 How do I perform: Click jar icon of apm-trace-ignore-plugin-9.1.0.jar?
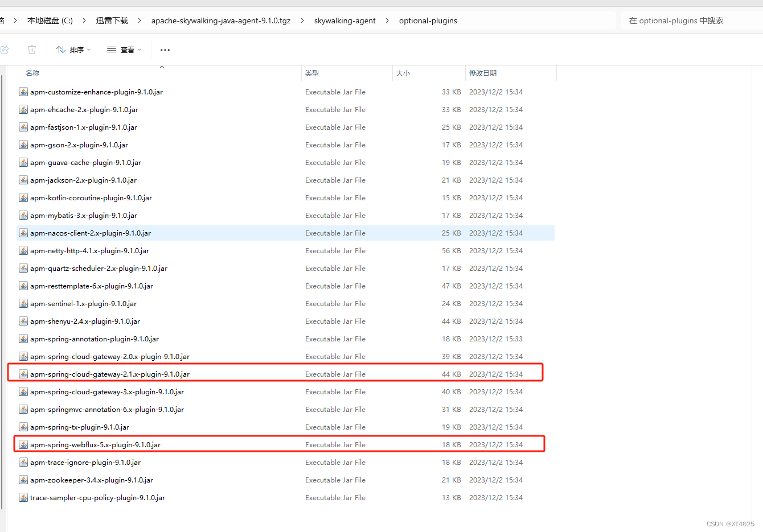[23, 462]
